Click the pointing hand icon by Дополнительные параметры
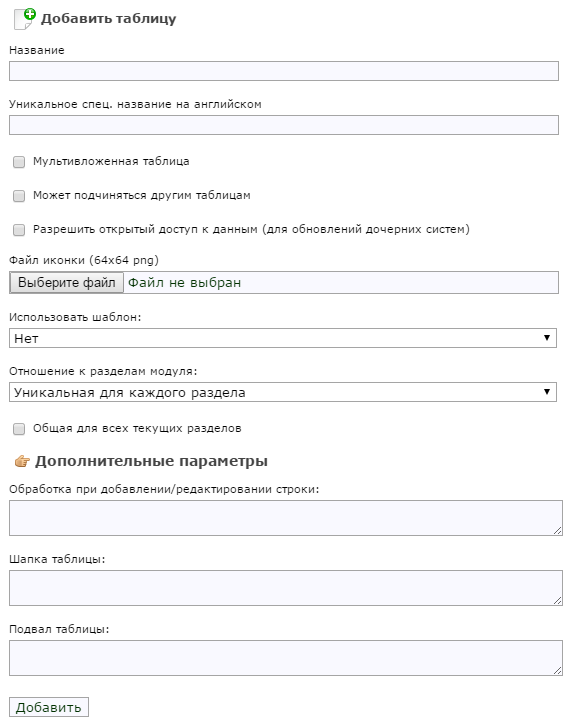 pos(22,461)
